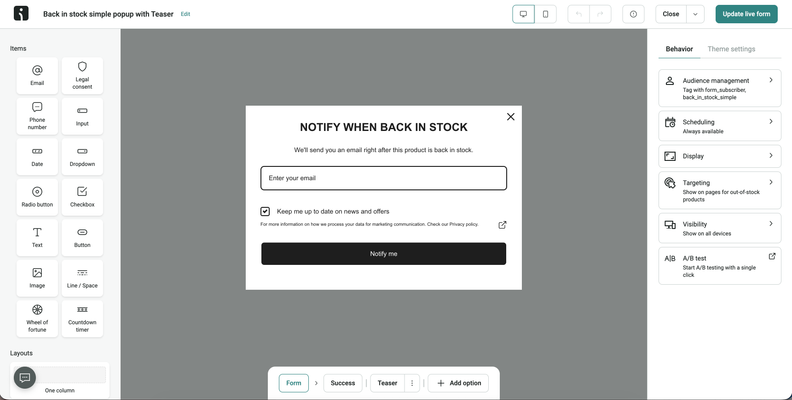792x400 pixels.
Task: Add an Image item
Action: 37,278
